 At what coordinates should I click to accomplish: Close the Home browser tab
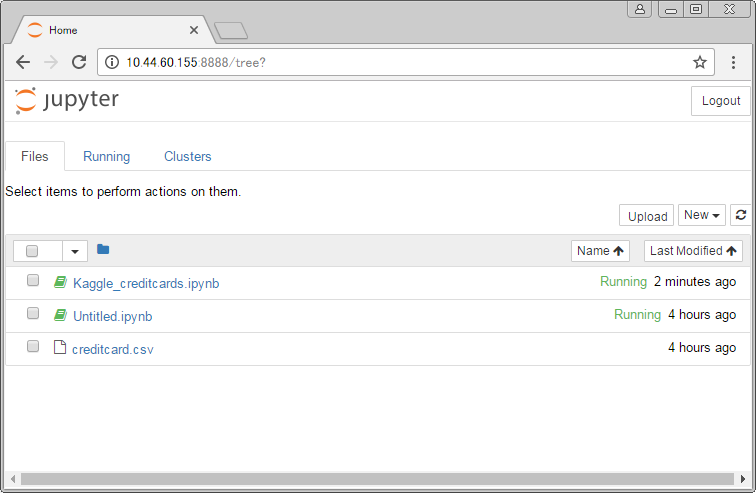(x=194, y=30)
